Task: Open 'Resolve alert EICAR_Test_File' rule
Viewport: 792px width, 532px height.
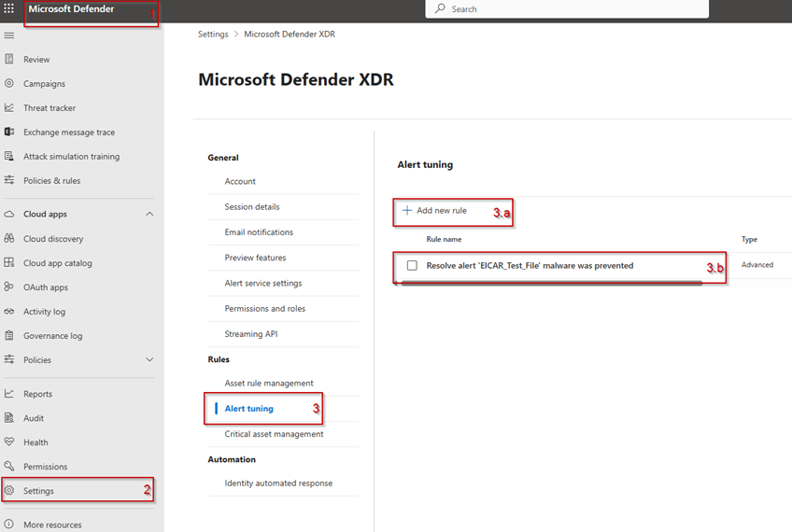Action: (x=530, y=265)
